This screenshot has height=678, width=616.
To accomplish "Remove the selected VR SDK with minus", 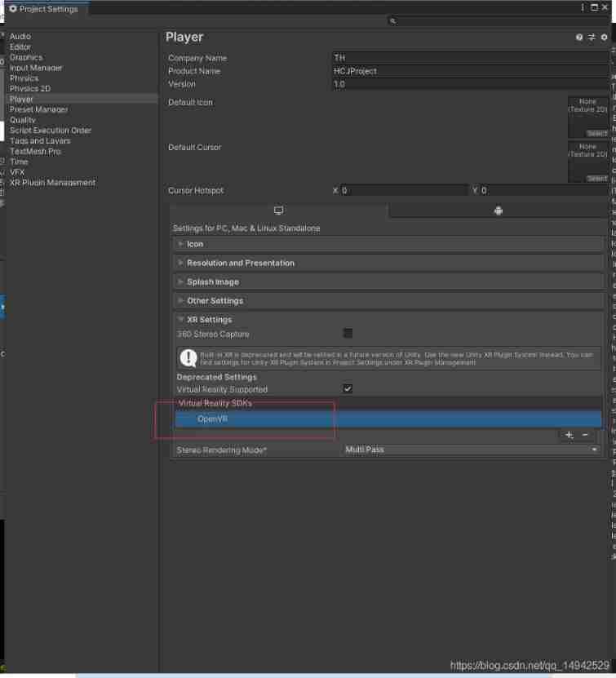I will click(585, 435).
